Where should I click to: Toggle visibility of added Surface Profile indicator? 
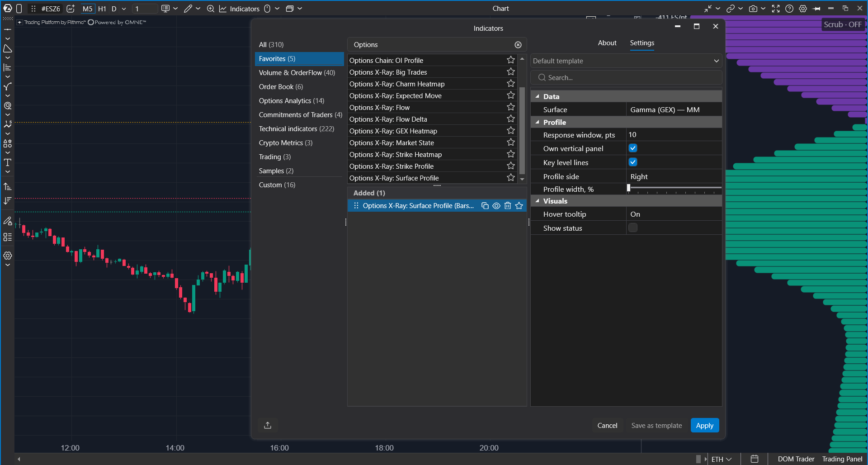pyautogui.click(x=496, y=206)
